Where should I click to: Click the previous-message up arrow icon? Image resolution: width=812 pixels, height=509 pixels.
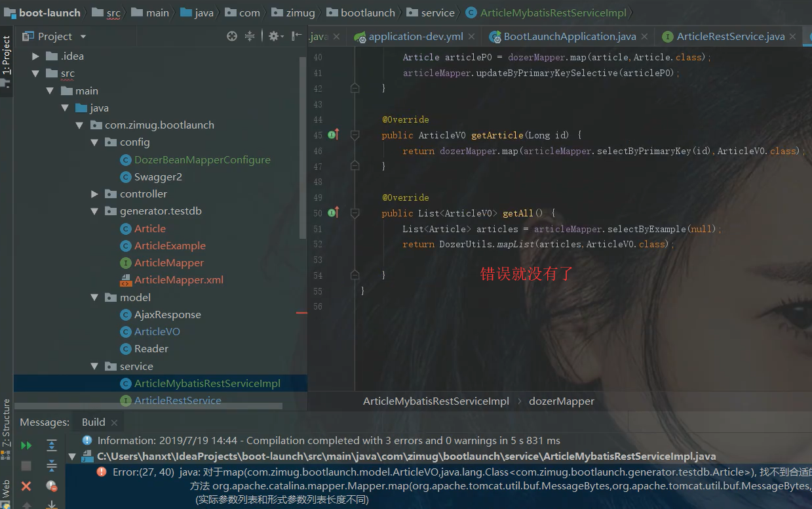(26, 505)
